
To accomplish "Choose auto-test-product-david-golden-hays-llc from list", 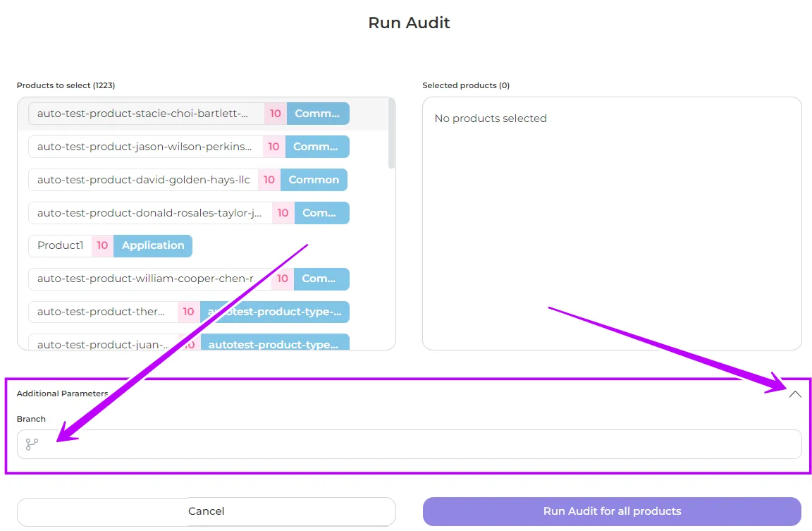I will 143,180.
